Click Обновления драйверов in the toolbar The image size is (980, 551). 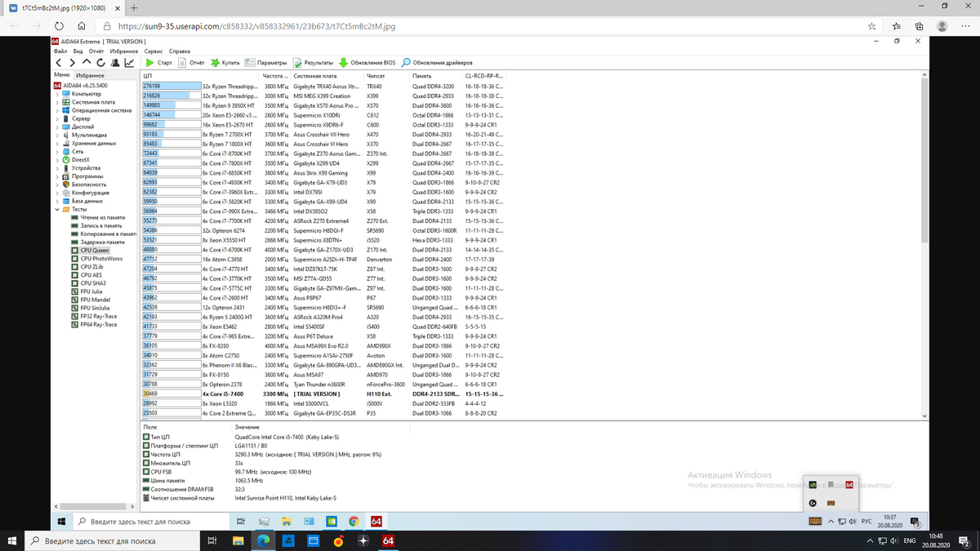(x=437, y=63)
